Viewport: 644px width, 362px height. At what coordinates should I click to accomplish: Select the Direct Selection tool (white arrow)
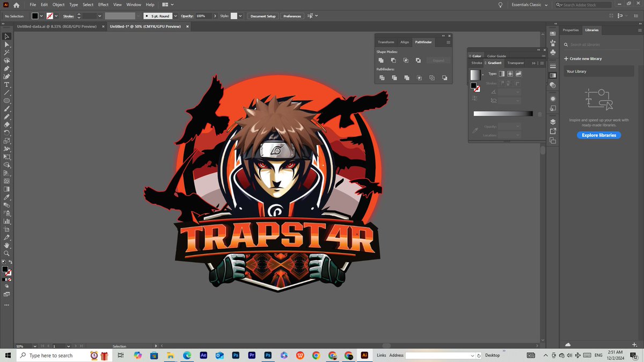7,45
